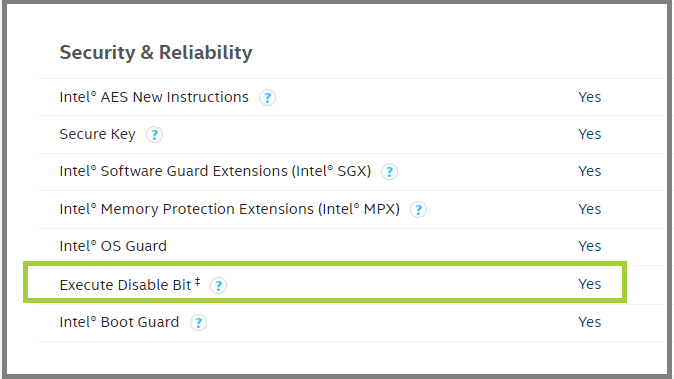Open the Intel MPX help icon
The image size is (674, 379).
pyautogui.click(x=418, y=210)
